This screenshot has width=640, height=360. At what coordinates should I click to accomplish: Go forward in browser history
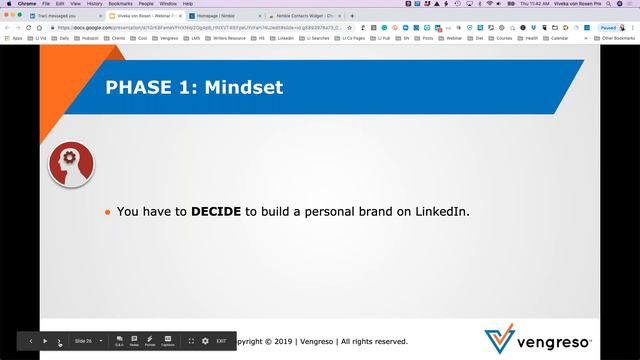[18, 28]
